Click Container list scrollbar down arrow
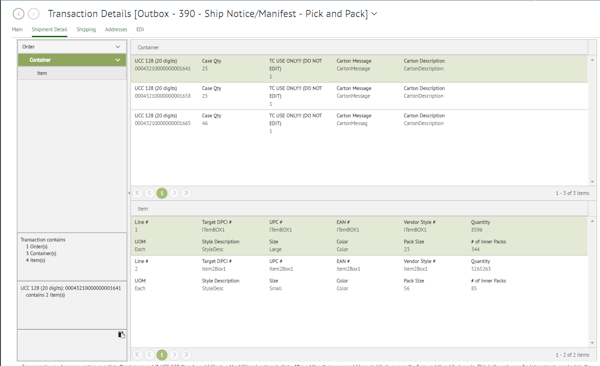 coord(592,181)
